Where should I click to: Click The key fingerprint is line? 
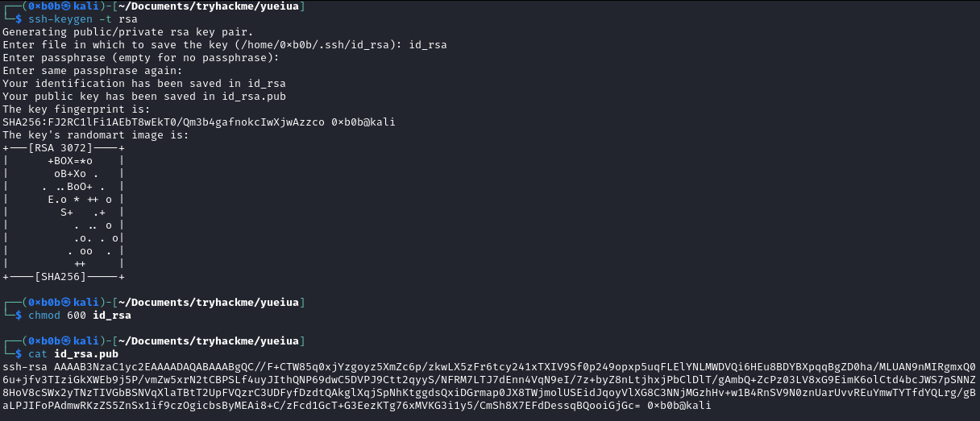(x=80, y=109)
